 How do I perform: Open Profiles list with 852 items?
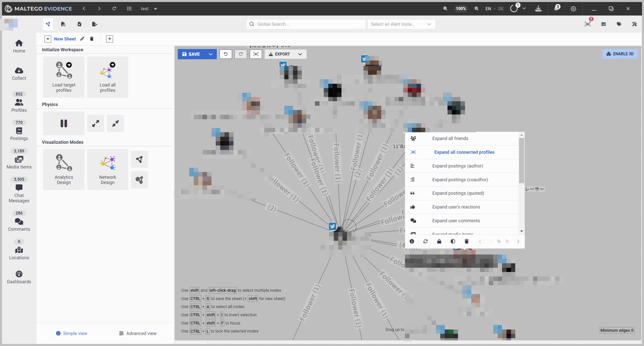19,102
